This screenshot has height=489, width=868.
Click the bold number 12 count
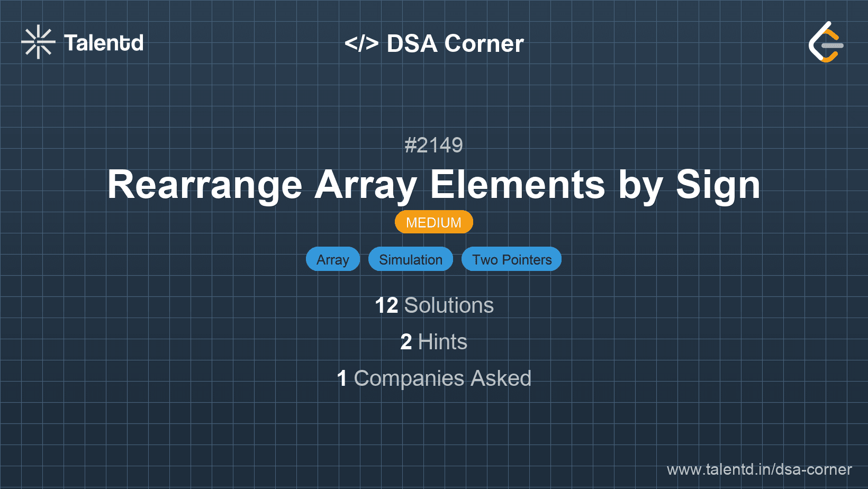[386, 306]
